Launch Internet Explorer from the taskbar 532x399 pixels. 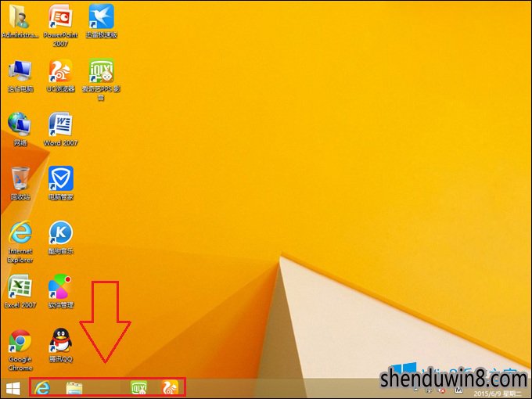click(42, 388)
